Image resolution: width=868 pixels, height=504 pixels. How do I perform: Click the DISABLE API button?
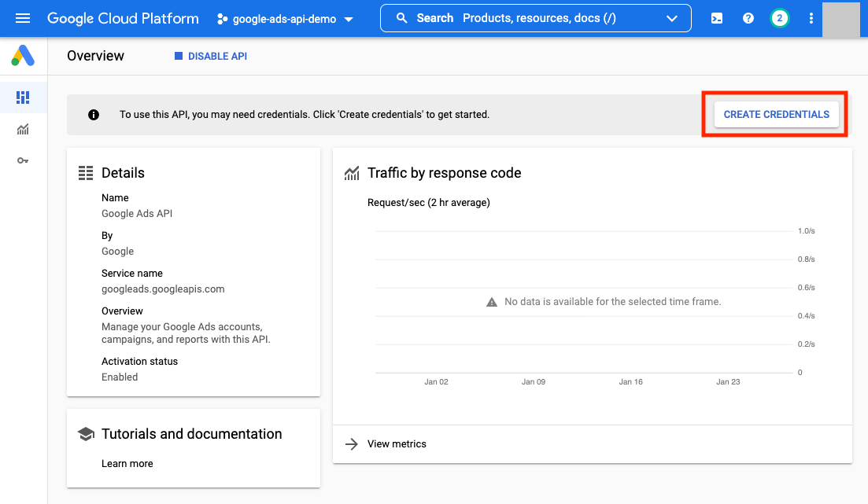(211, 56)
